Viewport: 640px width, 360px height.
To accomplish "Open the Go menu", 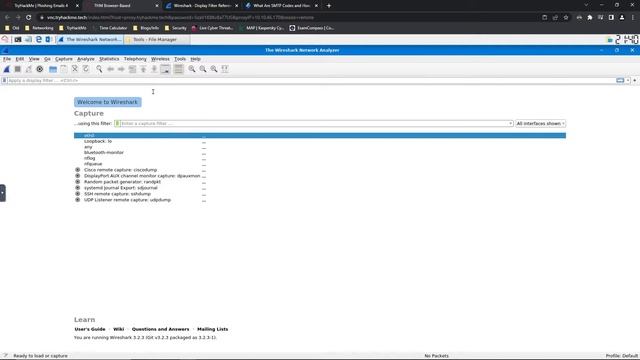I will (x=47, y=59).
